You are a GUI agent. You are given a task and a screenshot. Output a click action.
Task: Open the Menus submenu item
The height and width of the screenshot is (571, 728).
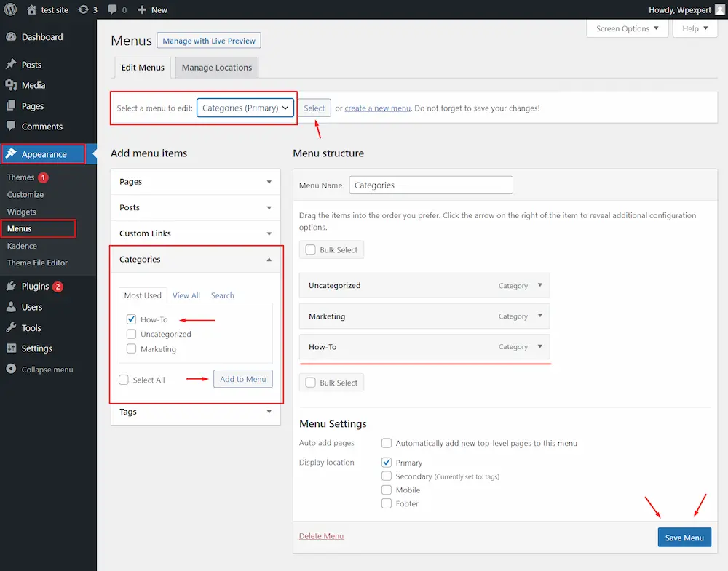20,228
